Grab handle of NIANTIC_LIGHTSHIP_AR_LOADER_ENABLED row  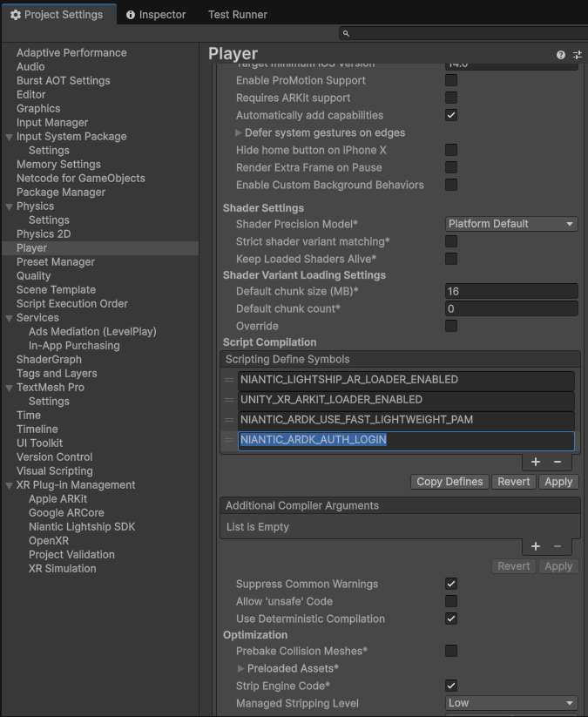tap(229, 380)
